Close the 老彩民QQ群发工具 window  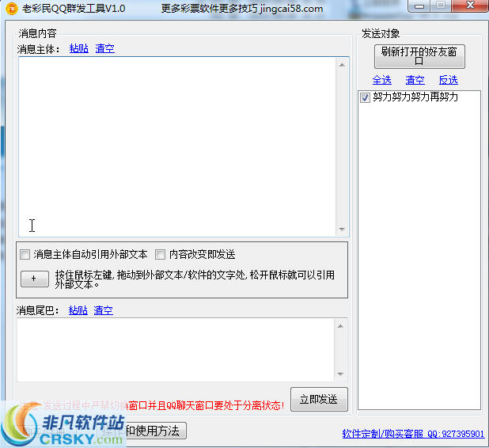click(470, 6)
